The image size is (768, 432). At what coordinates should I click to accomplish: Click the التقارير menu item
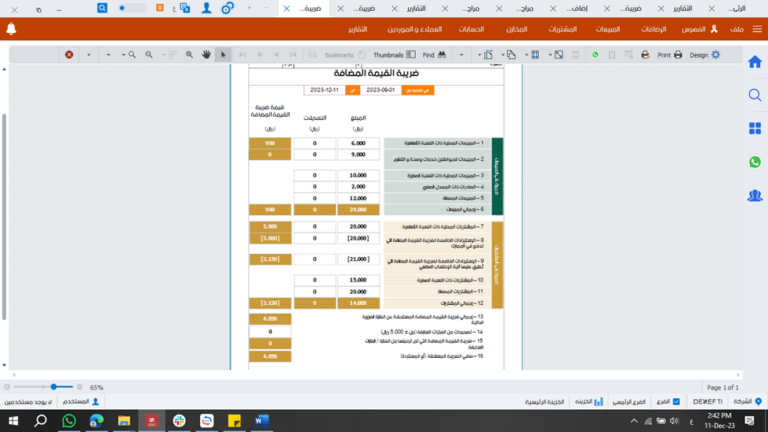click(x=363, y=29)
